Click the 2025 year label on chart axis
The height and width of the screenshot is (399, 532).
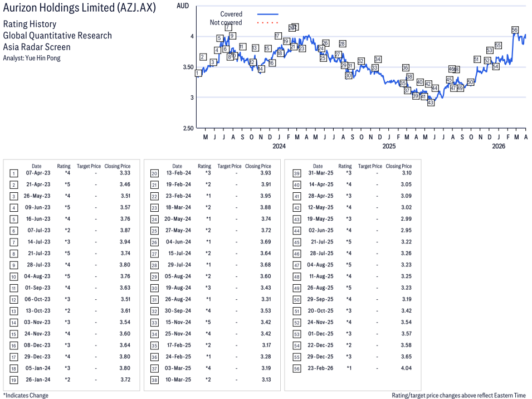(388, 146)
